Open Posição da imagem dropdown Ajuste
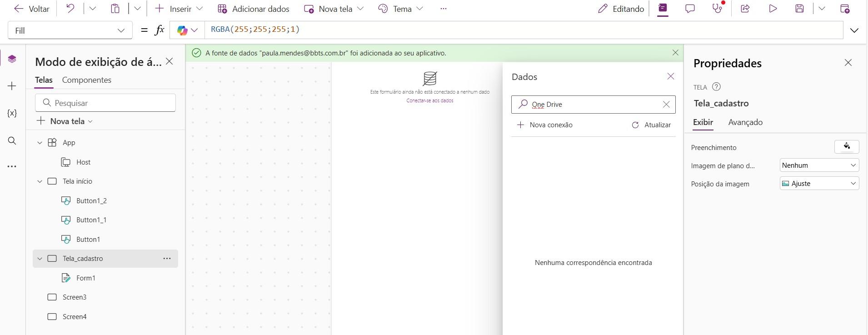Image resolution: width=868 pixels, height=335 pixels. coord(819,184)
